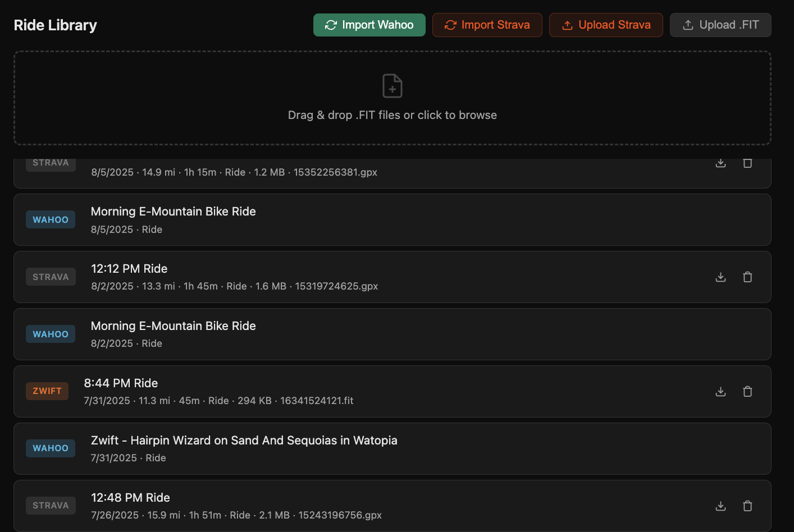Click the ZWIFT source badge
794x532 pixels.
(x=47, y=391)
